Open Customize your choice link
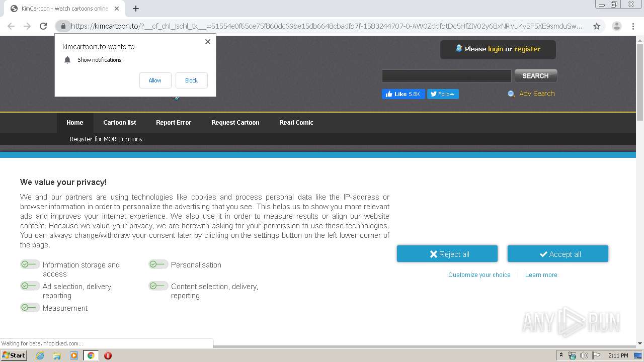The image size is (644, 362). 479,275
